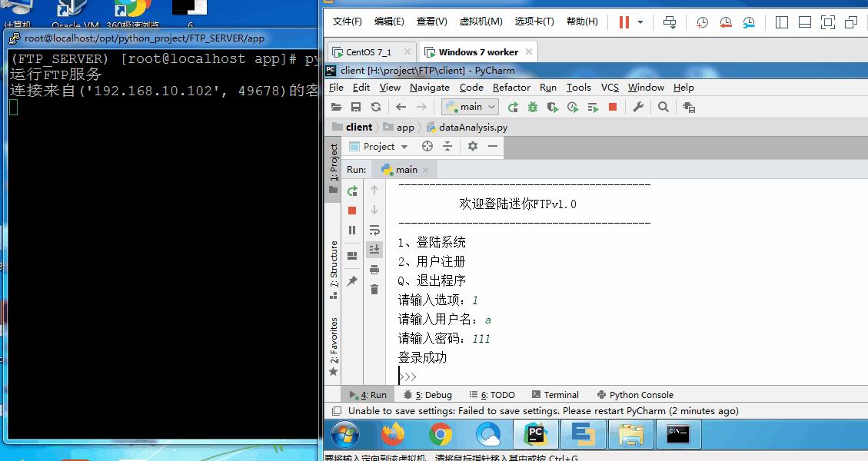This screenshot has height=461, width=868.
Task: Close the main run tab
Action: (425, 170)
